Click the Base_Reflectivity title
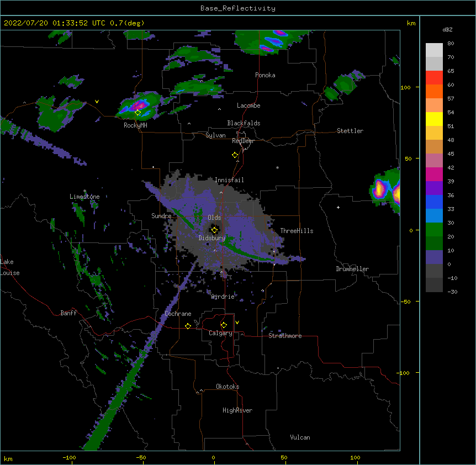Image resolution: width=476 pixels, height=465 pixels. (x=238, y=8)
